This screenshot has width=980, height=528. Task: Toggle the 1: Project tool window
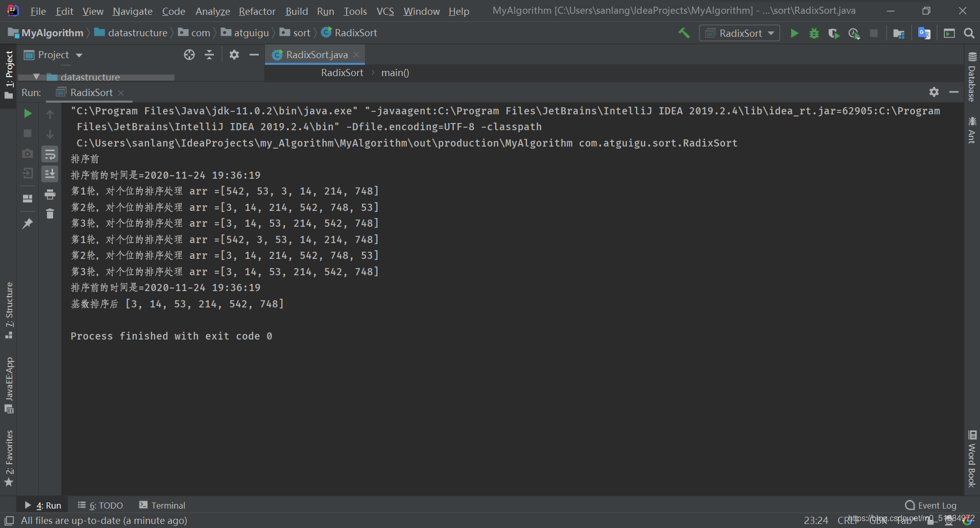9,75
